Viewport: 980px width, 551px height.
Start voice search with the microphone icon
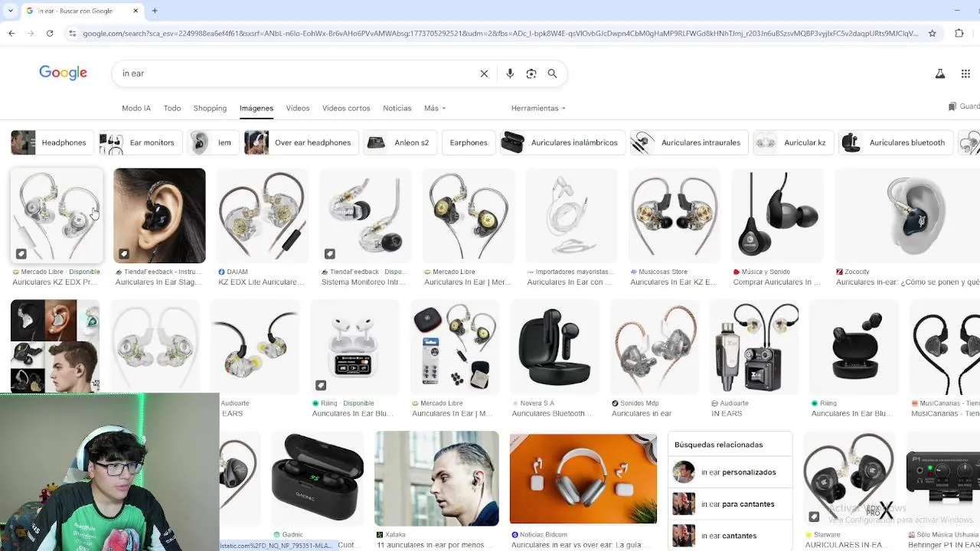click(x=510, y=73)
